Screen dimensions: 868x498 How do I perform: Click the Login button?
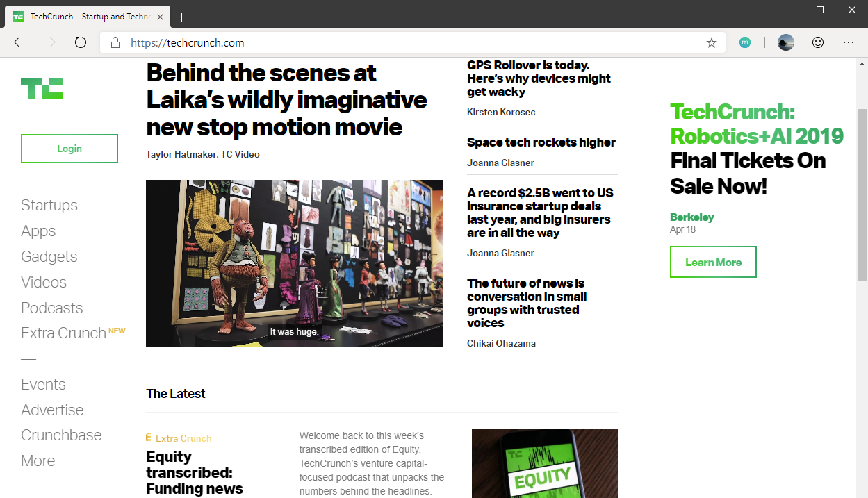(69, 149)
